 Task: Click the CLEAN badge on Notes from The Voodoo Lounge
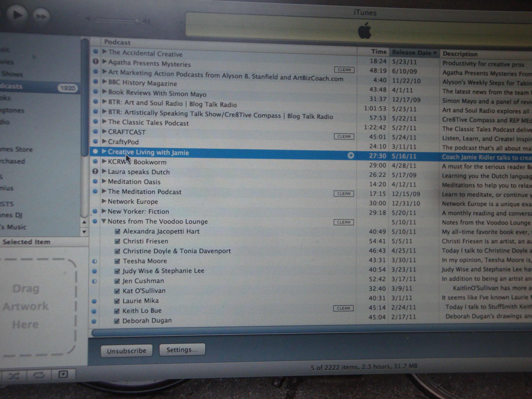(x=343, y=222)
